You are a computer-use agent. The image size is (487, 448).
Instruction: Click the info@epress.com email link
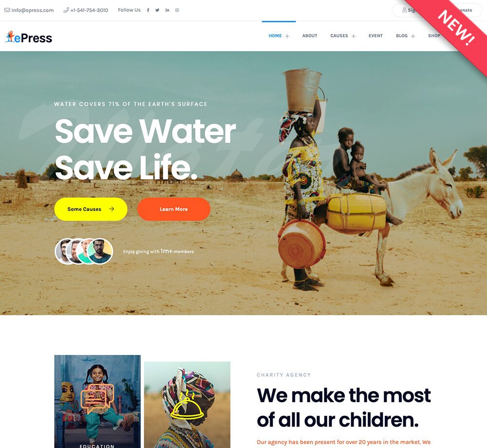pos(32,10)
